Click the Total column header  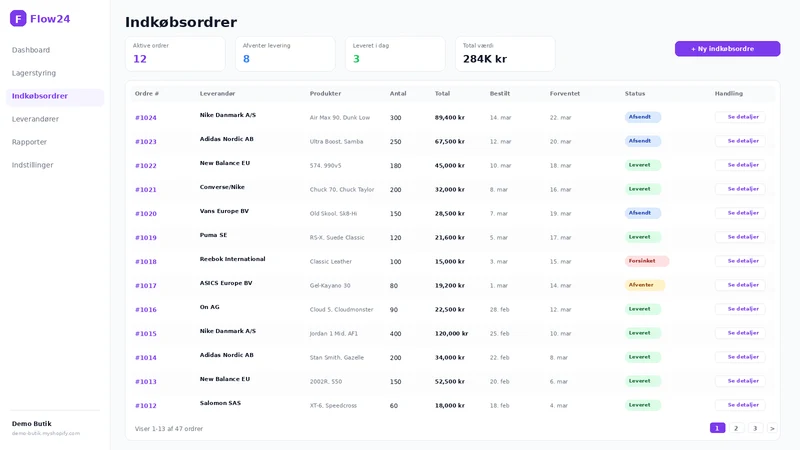[442, 93]
